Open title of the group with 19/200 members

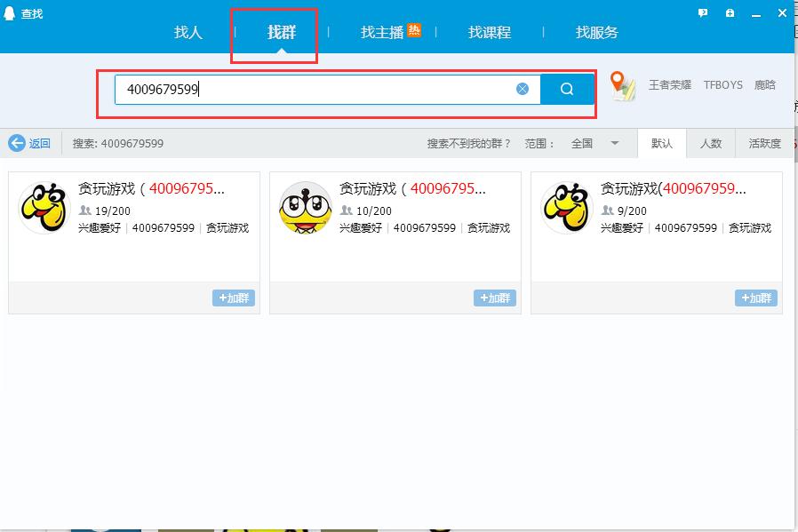pyautogui.click(x=151, y=188)
